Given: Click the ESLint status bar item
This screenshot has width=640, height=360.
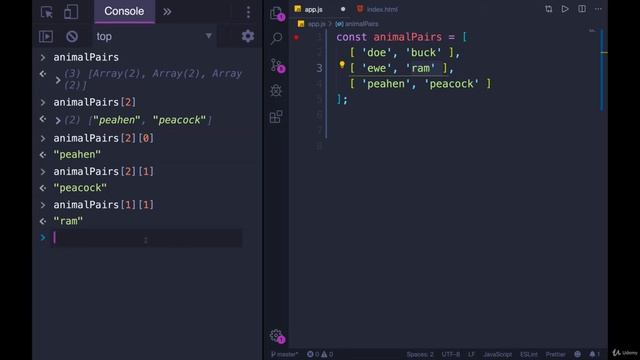Looking at the screenshot, I should (x=529, y=354).
